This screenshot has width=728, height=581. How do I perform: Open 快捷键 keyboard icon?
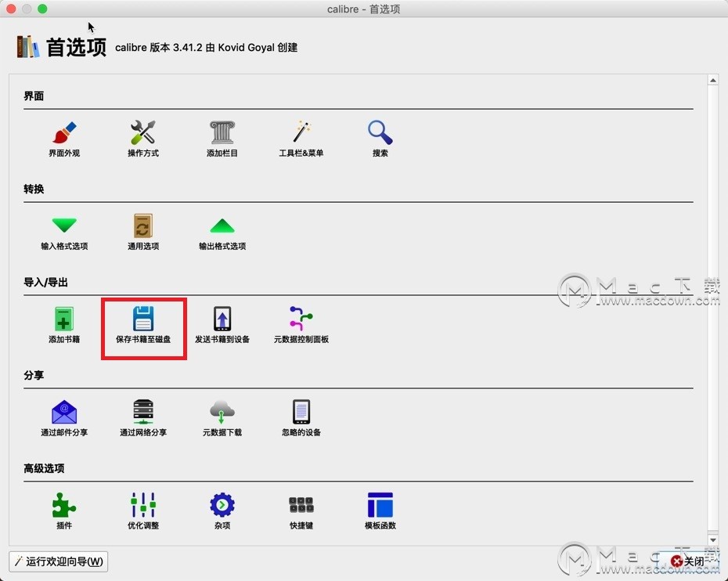click(x=301, y=505)
